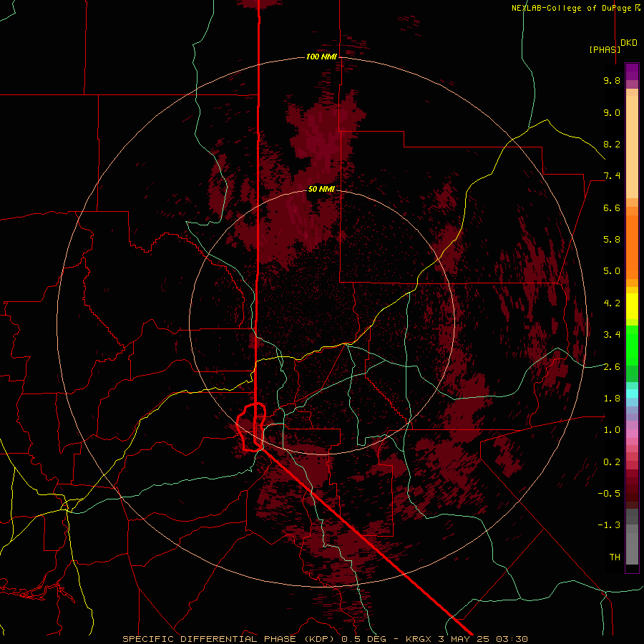Click the 2.6 scale value
This screenshot has width=644, height=644.
point(612,367)
